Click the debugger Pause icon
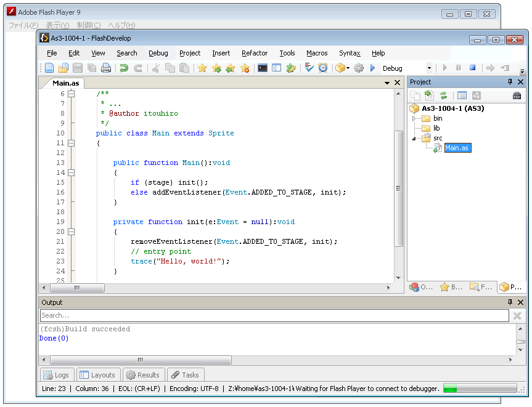The image size is (532, 407). tap(459, 68)
